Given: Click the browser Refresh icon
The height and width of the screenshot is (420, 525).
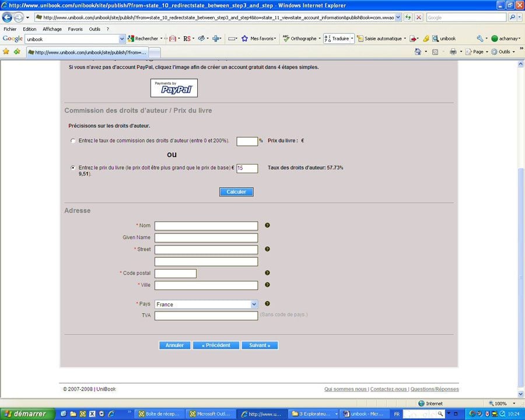Looking at the screenshot, I should click(x=408, y=17).
